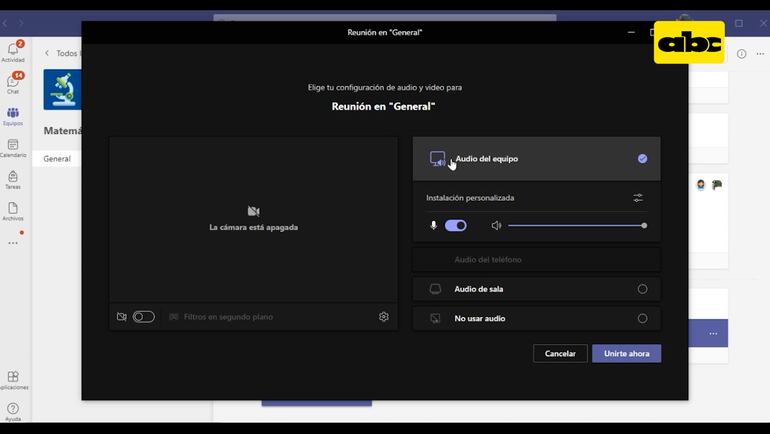The height and width of the screenshot is (434, 770).
Task: Open the Calendario view
Action: [x=13, y=147]
